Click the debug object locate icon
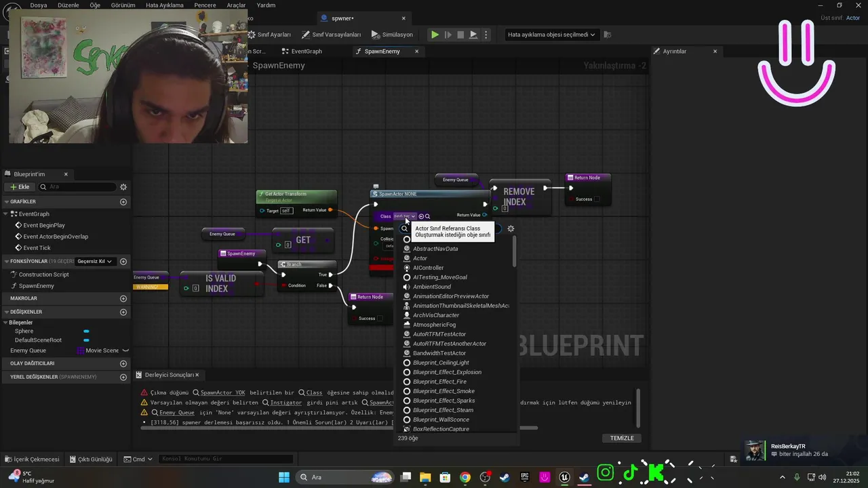 [608, 35]
